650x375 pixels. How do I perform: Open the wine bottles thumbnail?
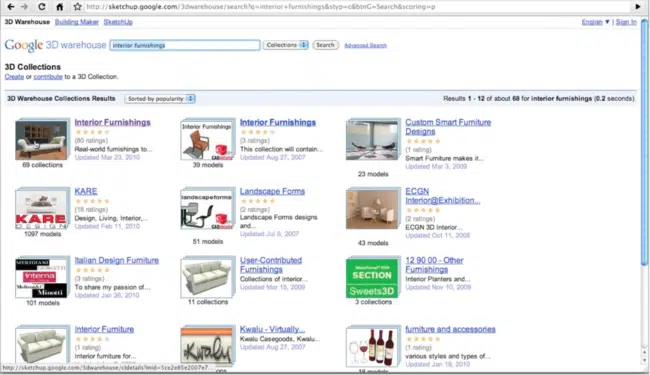click(x=372, y=346)
